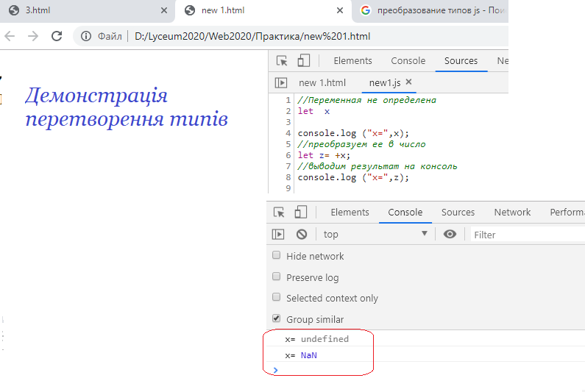Switch to the Network tab
The image size is (585, 392).
click(x=512, y=213)
